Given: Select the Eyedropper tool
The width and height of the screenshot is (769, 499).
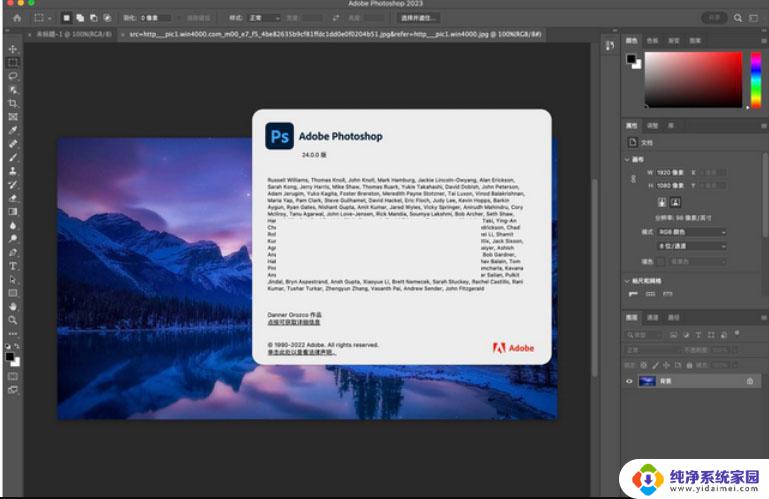Looking at the screenshot, I should [13, 130].
